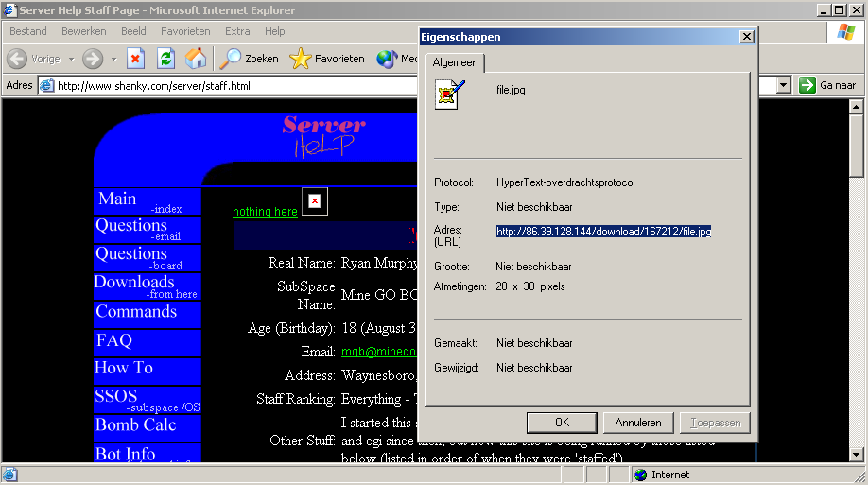Open the Bewerken menu
The width and height of the screenshot is (868, 485).
pos(83,31)
